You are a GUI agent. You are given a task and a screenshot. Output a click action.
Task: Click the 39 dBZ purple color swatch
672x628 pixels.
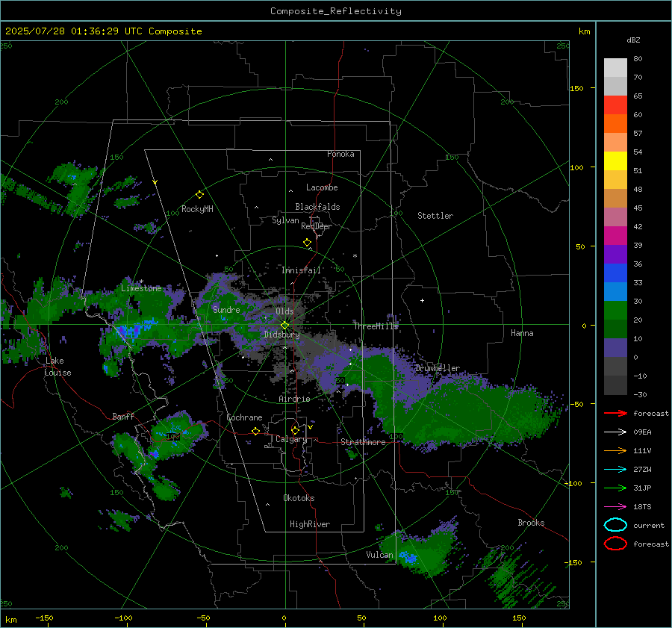615,254
